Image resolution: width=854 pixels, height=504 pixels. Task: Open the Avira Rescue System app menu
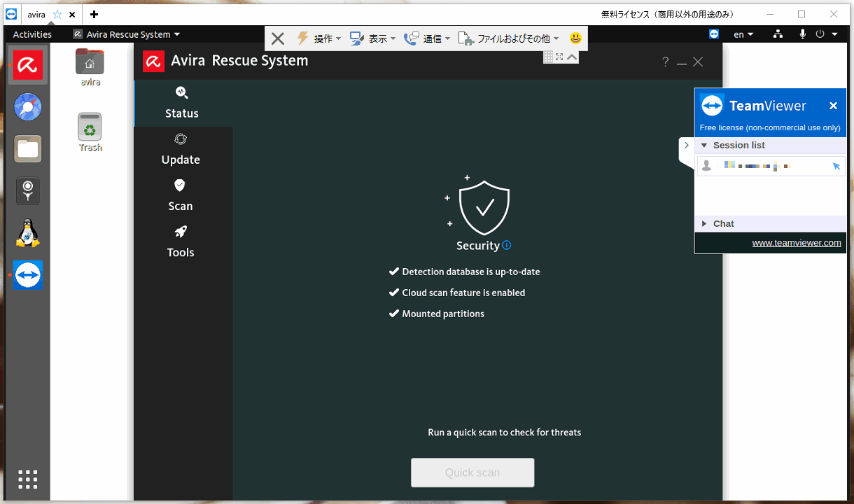[127, 34]
